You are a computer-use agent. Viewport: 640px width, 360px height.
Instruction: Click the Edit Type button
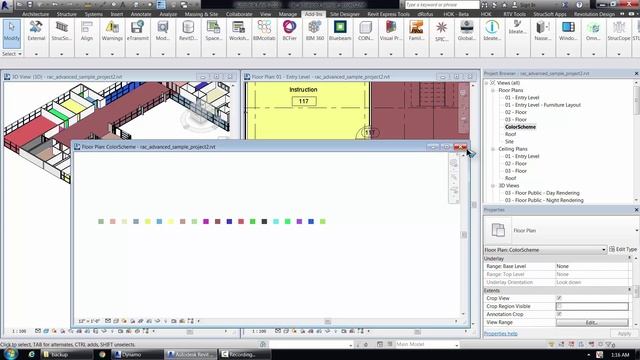(x=623, y=249)
